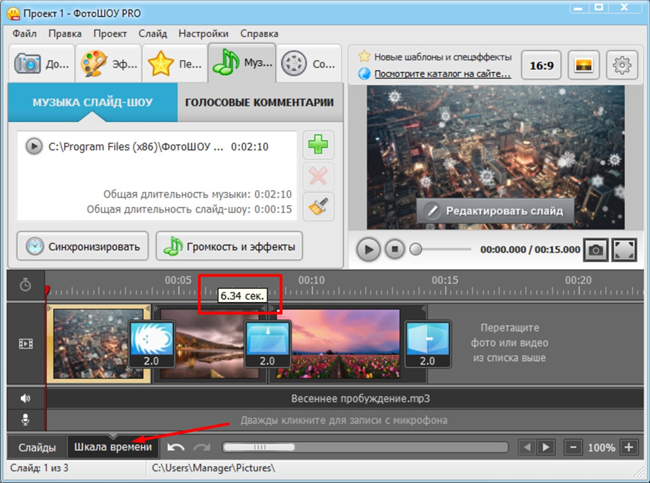
Task: Select the ГОЛОСОВЫЕ КОММЕНТАРИИ tab
Action: pyautogui.click(x=260, y=102)
